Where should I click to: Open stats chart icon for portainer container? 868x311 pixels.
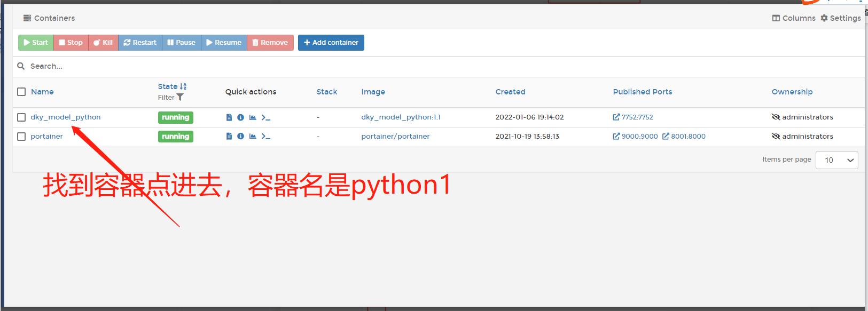253,137
